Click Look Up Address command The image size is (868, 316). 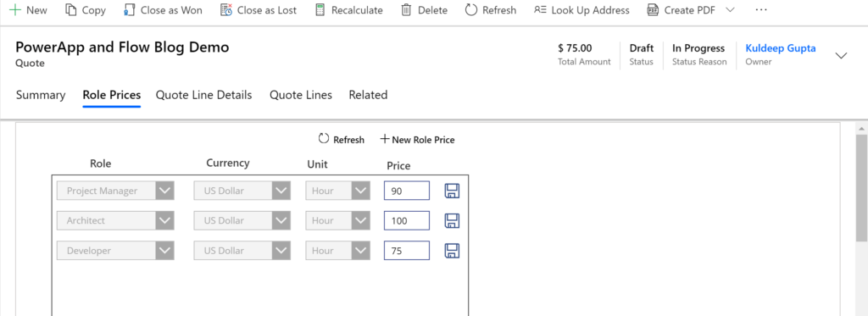[581, 10]
